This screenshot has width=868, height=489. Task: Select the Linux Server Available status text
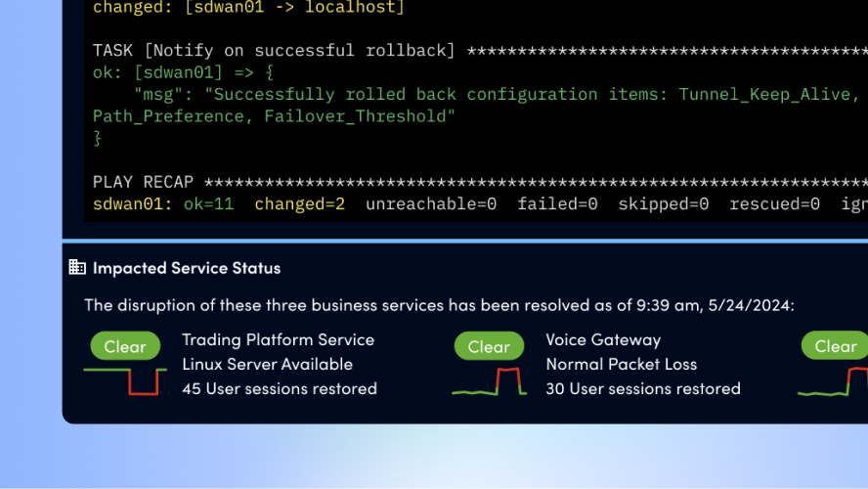point(267,364)
